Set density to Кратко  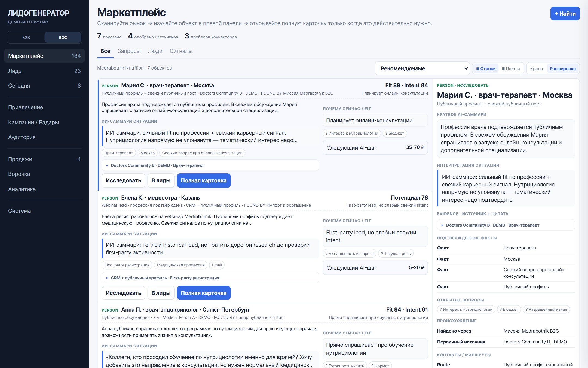click(537, 69)
